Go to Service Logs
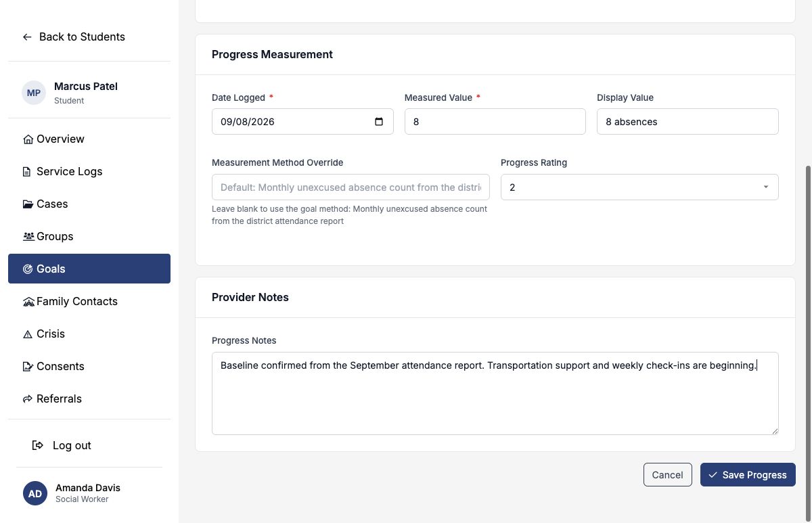812x523 pixels. tap(89, 171)
